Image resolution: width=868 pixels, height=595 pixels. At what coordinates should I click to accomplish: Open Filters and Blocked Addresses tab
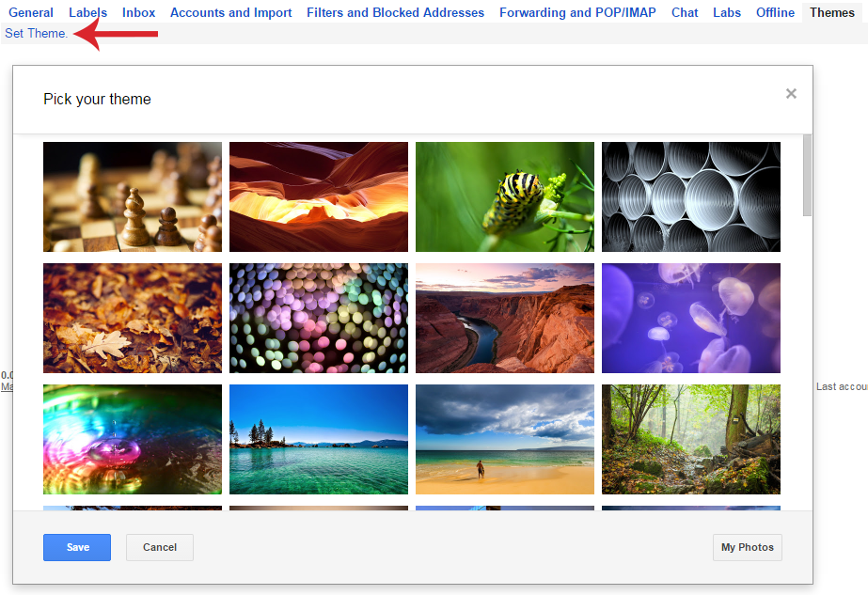point(395,12)
